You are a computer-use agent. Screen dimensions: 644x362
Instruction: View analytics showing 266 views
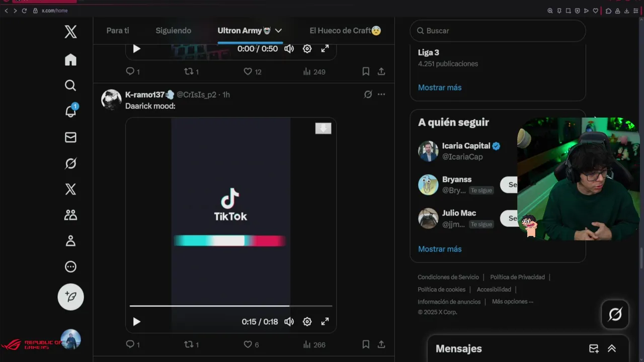(x=314, y=344)
